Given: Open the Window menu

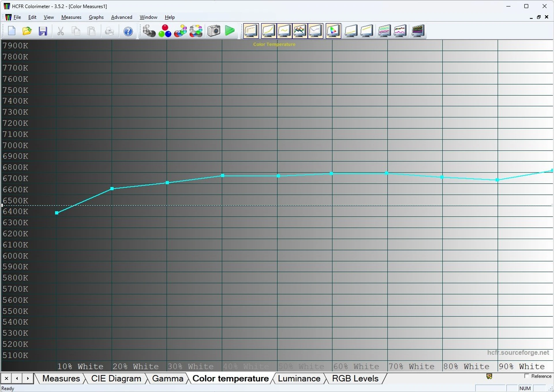Looking at the screenshot, I should (x=148, y=17).
